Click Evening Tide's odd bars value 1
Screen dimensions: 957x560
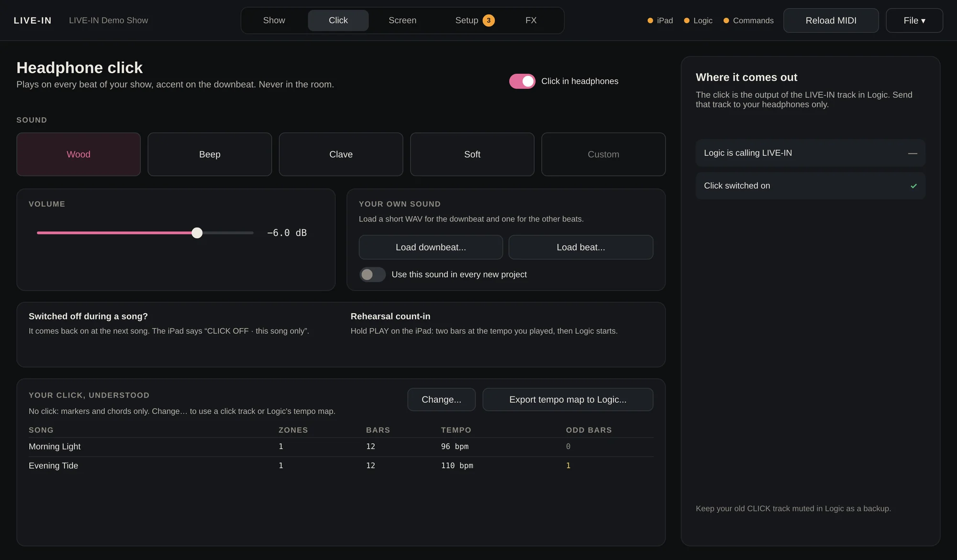(568, 466)
